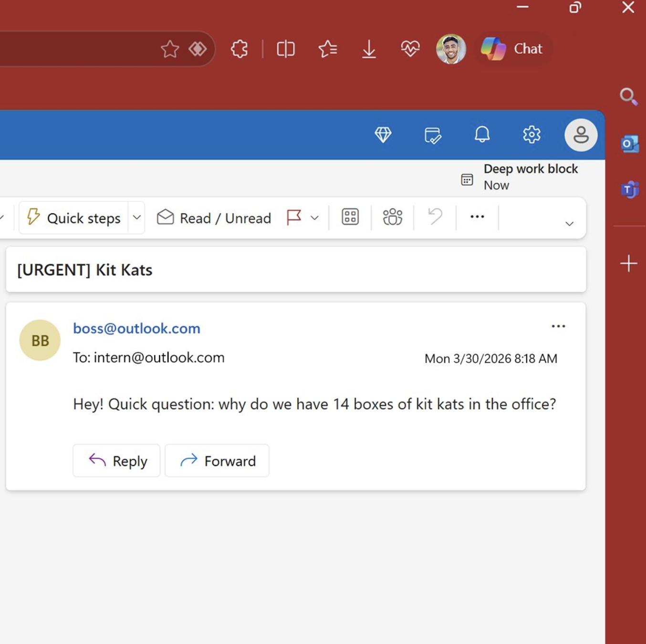This screenshot has height=644, width=646.
Task: Open the My Day calendar-check icon
Action: tap(432, 135)
